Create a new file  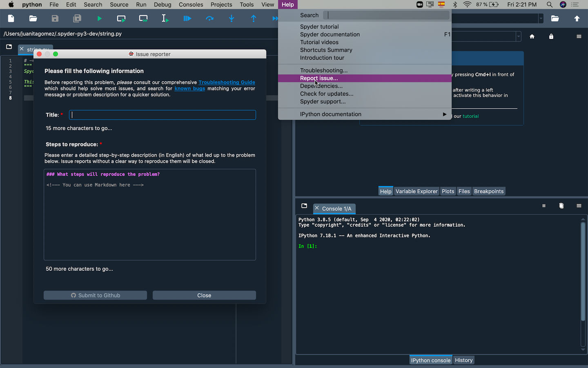(x=11, y=18)
